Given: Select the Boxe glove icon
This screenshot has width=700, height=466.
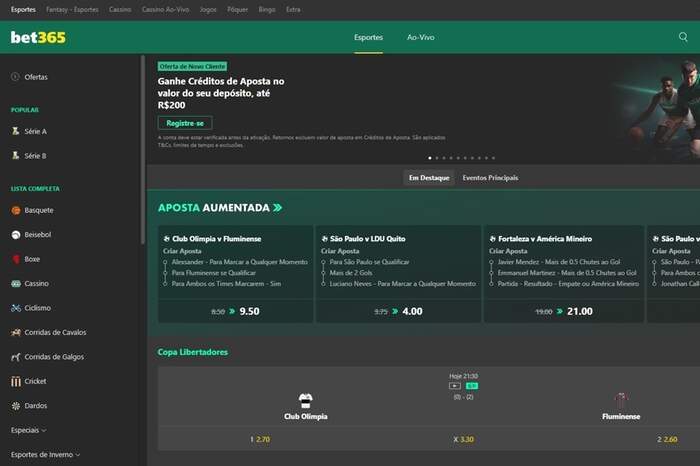Looking at the screenshot, I should [x=16, y=259].
